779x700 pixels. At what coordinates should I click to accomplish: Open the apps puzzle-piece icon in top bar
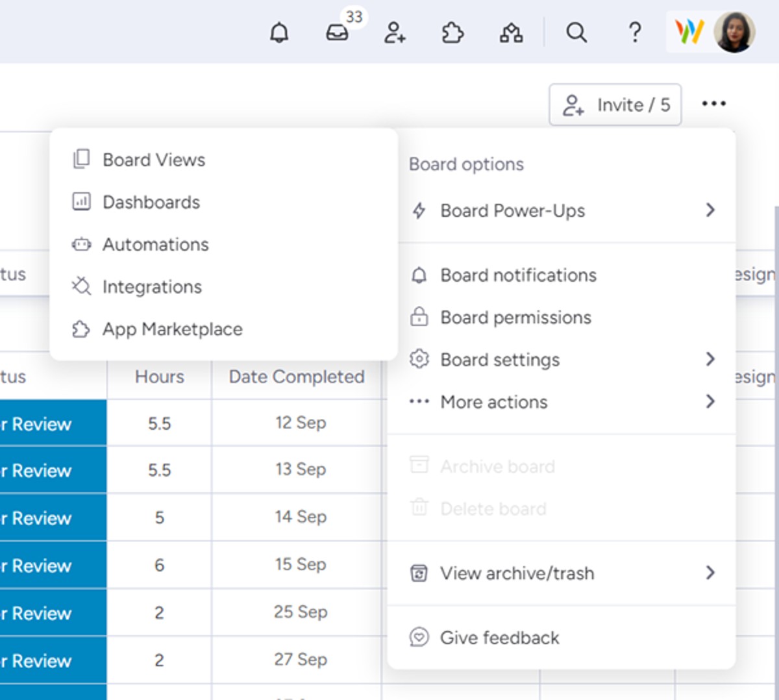pos(452,32)
